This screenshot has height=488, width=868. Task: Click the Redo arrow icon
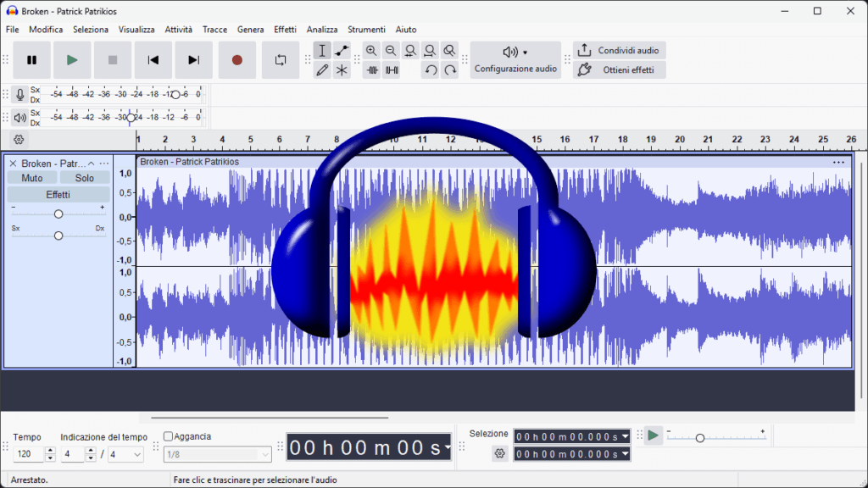pos(450,69)
